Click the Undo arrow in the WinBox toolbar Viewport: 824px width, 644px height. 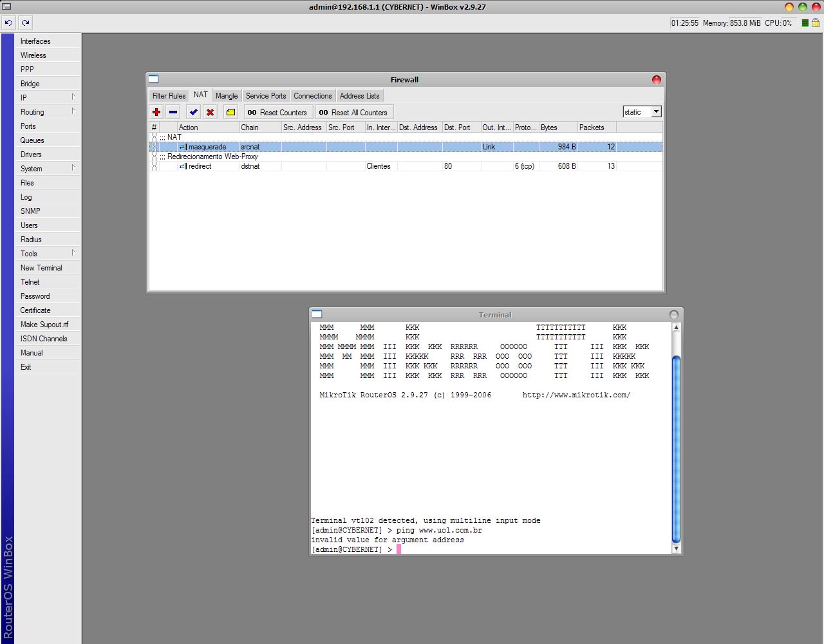coord(8,23)
